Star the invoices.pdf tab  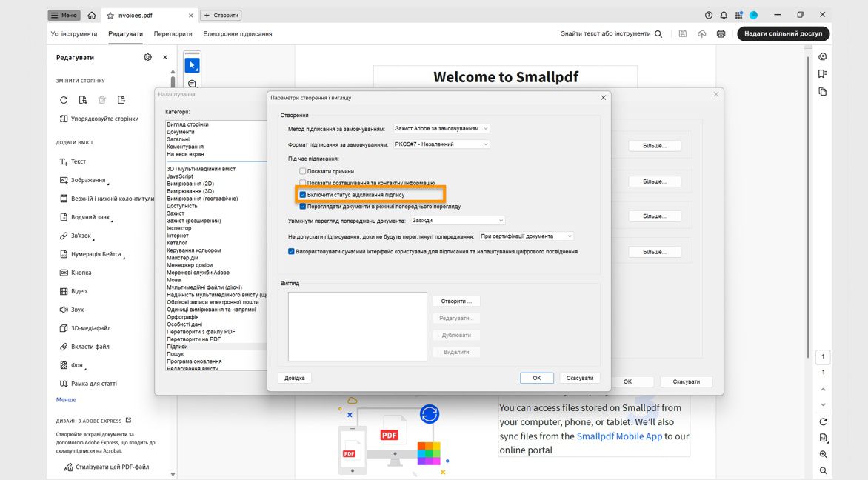coord(110,15)
